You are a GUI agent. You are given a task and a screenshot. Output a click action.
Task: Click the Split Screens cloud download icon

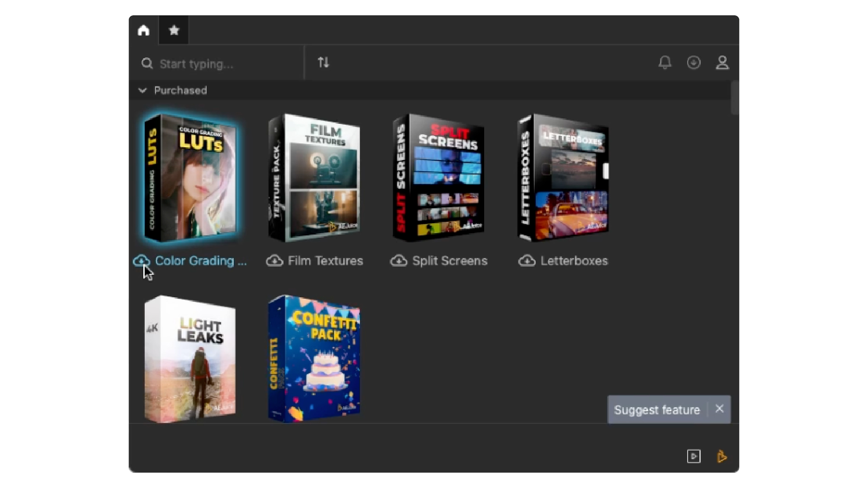point(399,261)
